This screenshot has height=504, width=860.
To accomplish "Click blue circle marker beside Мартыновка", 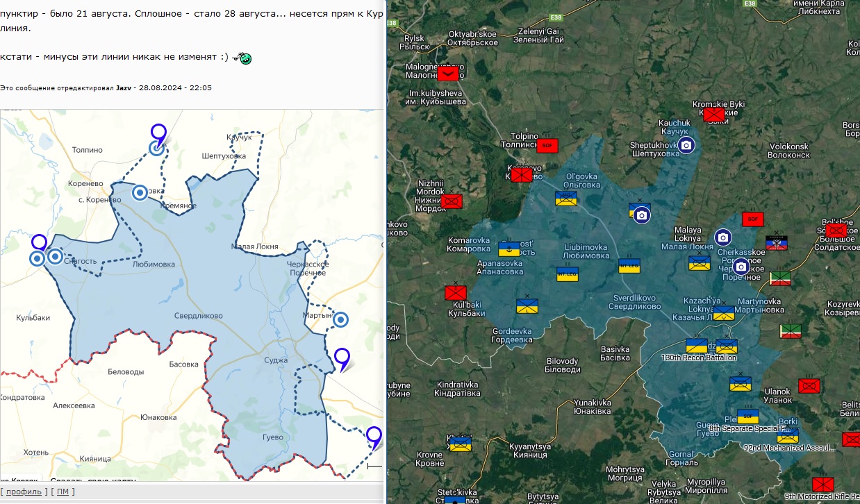I will point(340,319).
